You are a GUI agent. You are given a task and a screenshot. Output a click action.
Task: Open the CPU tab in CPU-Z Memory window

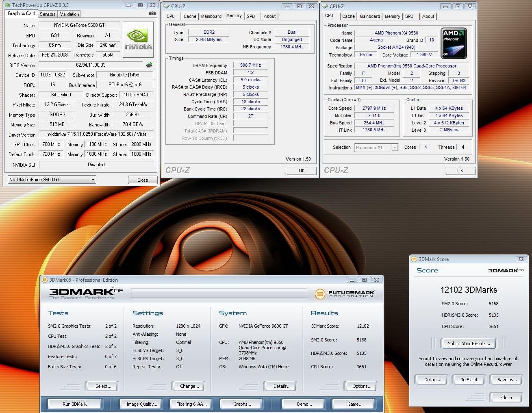(171, 16)
